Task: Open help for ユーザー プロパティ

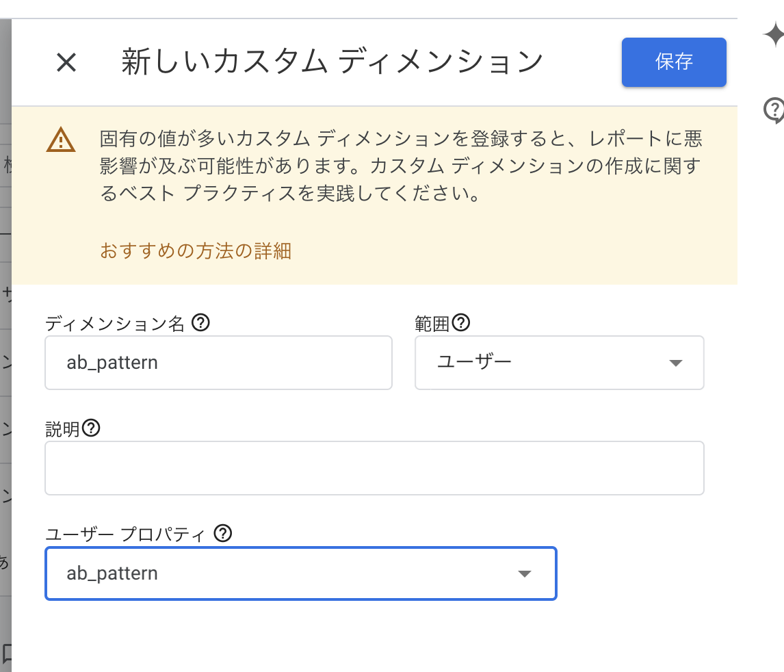Action: pyautogui.click(x=223, y=534)
